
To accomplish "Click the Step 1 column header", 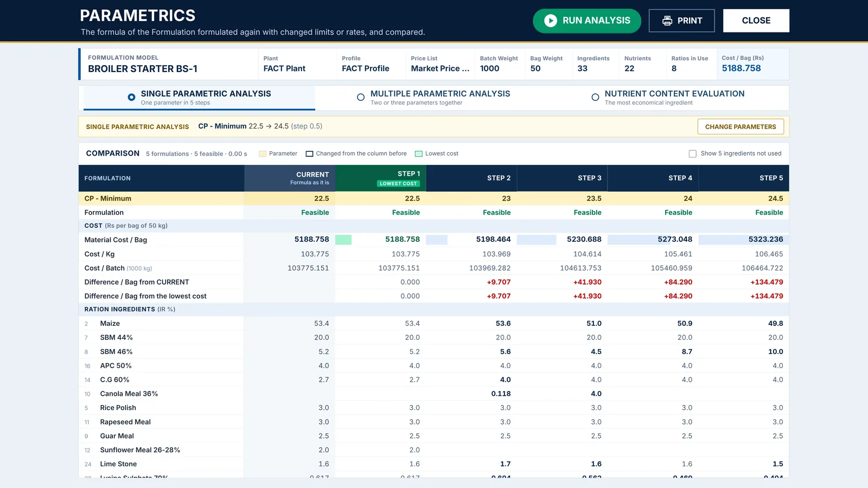I will click(x=381, y=178).
